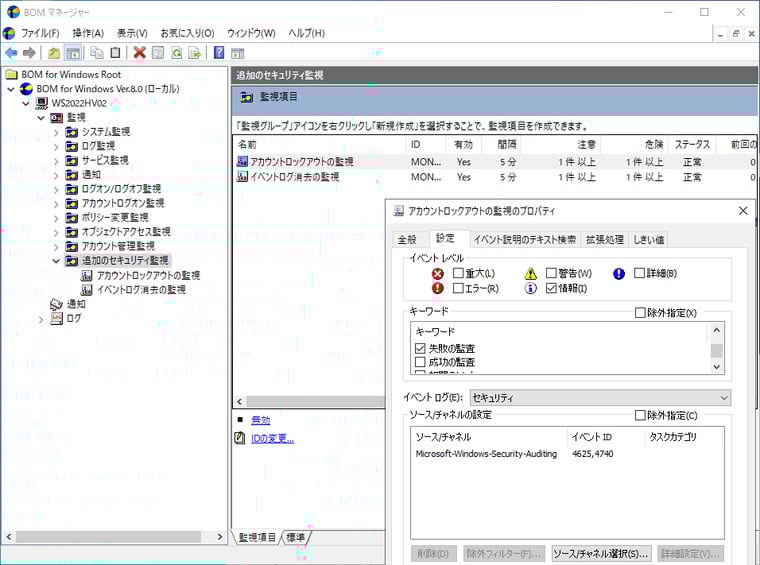Click the red X Delete toolbar icon
The height and width of the screenshot is (565, 760).
[140, 53]
